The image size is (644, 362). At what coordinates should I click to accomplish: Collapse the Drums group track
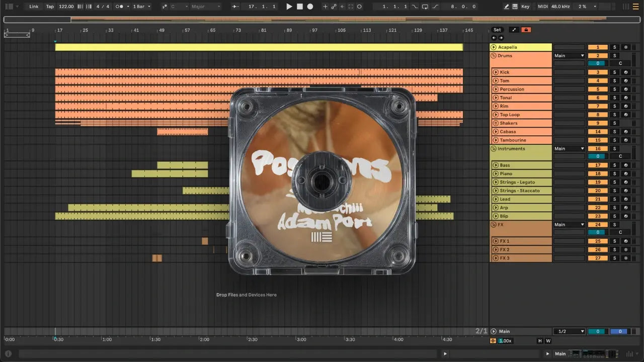click(x=494, y=56)
